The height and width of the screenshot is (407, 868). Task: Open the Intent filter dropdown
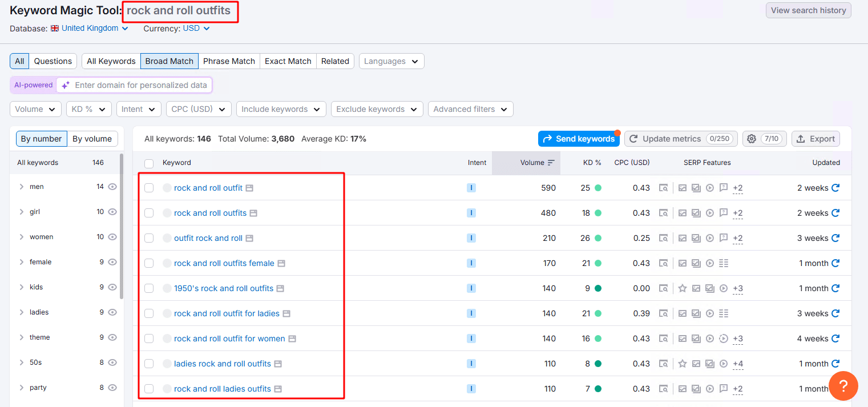(139, 109)
